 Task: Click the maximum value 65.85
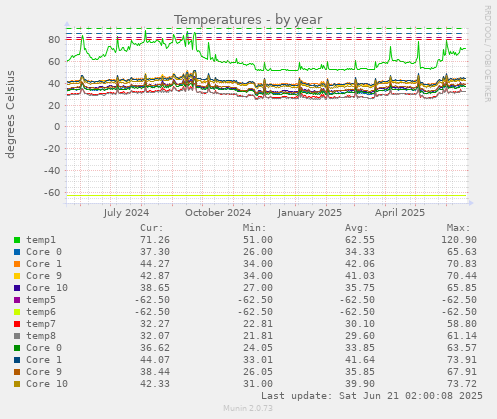[x=462, y=288]
